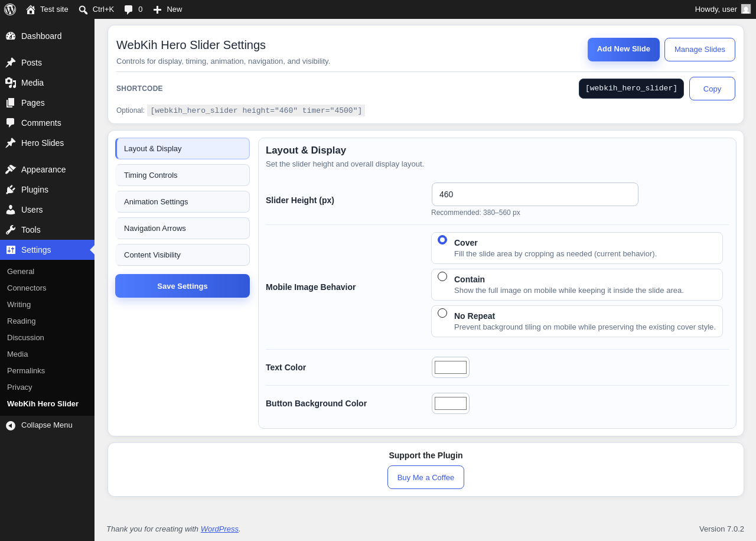756x541 pixels.
Task: Click the Collapse Menu arrow icon
Action: click(11, 425)
